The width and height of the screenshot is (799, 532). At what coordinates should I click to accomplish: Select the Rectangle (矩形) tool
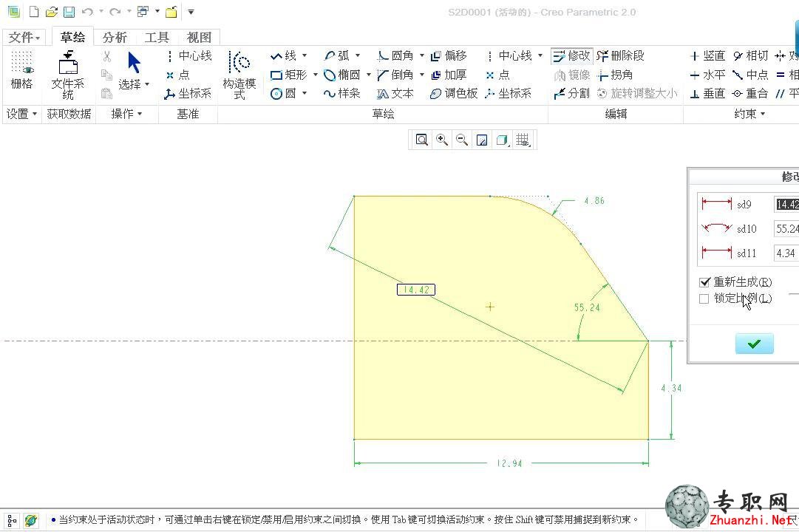[x=288, y=75]
